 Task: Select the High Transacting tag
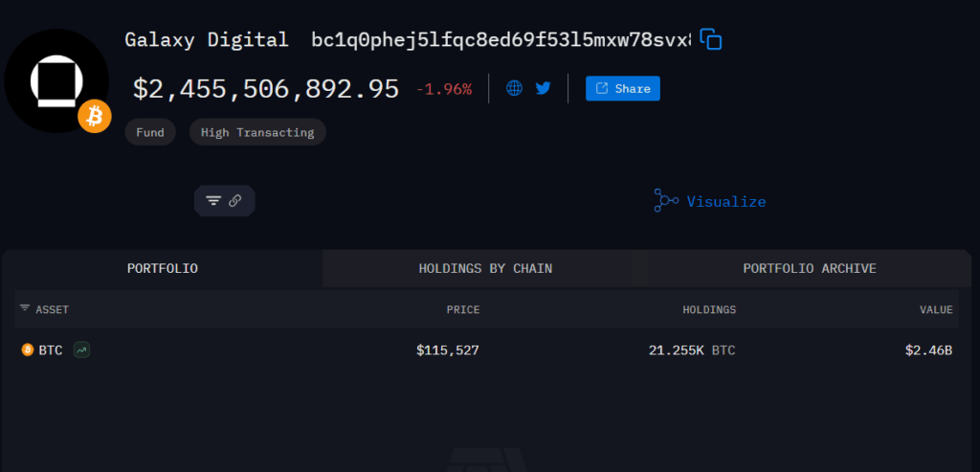pyautogui.click(x=257, y=132)
